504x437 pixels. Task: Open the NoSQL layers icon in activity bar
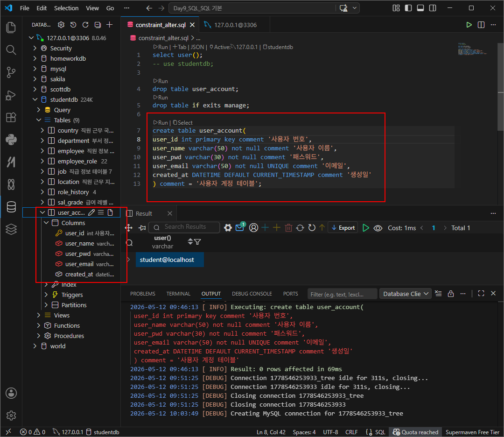[11, 229]
